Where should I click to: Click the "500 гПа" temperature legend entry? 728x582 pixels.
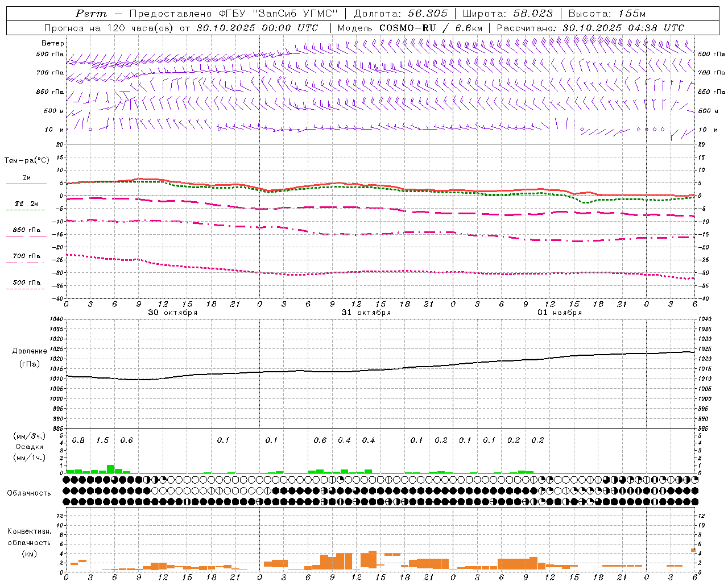coord(26,282)
